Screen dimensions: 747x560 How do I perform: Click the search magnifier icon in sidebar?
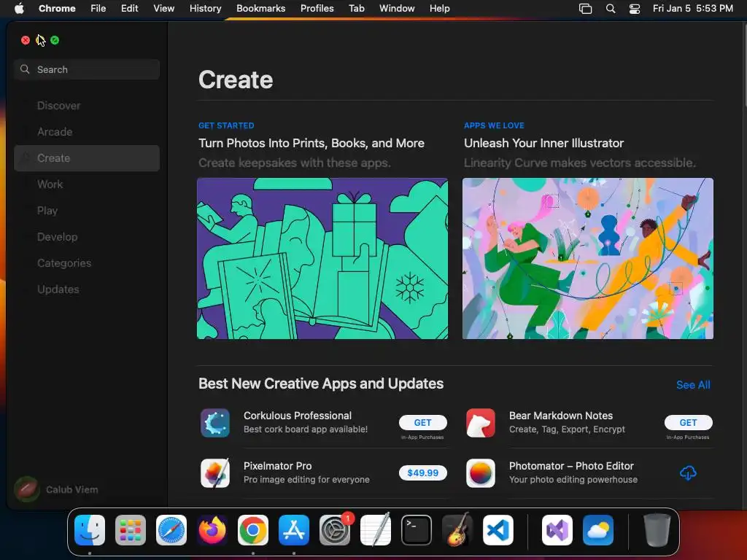click(x=25, y=69)
